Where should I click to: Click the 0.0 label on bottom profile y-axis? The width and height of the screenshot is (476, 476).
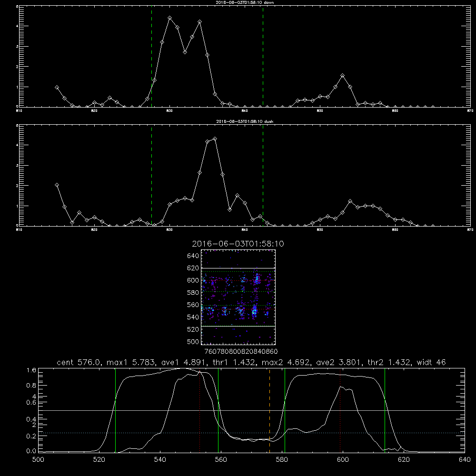coord(31,451)
